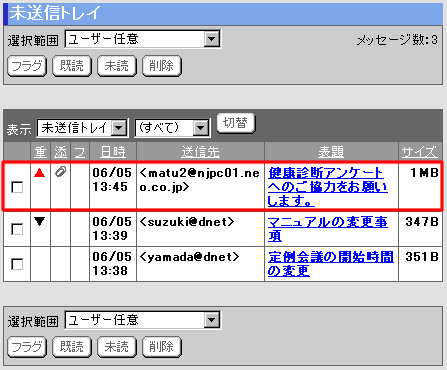Click the black low-priority triangle on suzuki row
447x370 pixels.
pyautogui.click(x=40, y=221)
